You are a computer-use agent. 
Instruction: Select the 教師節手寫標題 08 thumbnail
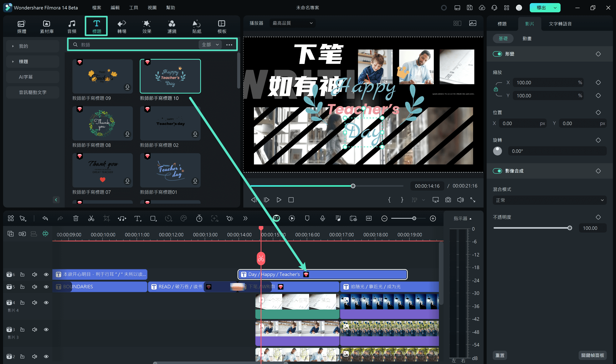click(102, 123)
